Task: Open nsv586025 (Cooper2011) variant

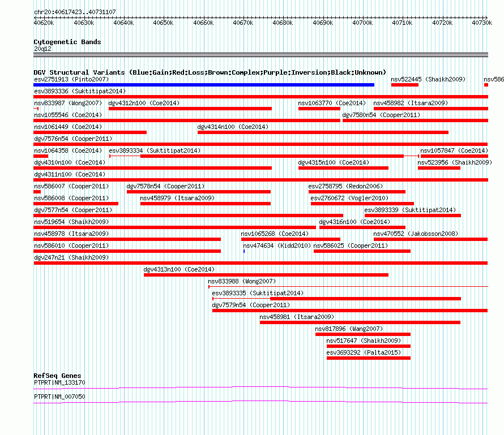Action: point(351,246)
